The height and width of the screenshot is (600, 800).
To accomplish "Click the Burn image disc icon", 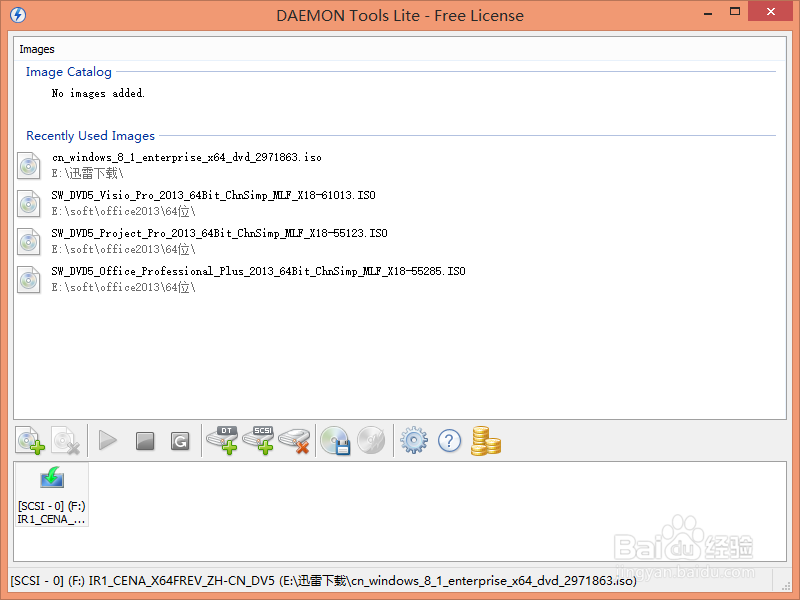I will [371, 440].
